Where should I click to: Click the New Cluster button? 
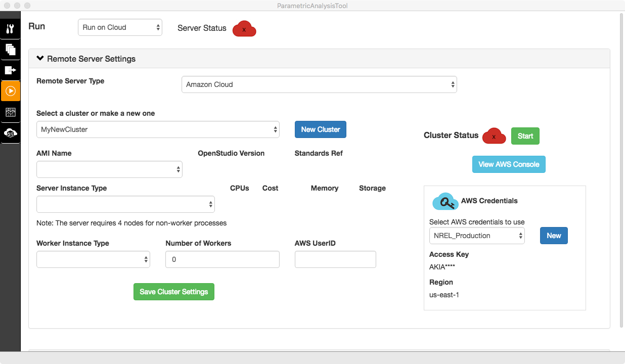(x=321, y=129)
